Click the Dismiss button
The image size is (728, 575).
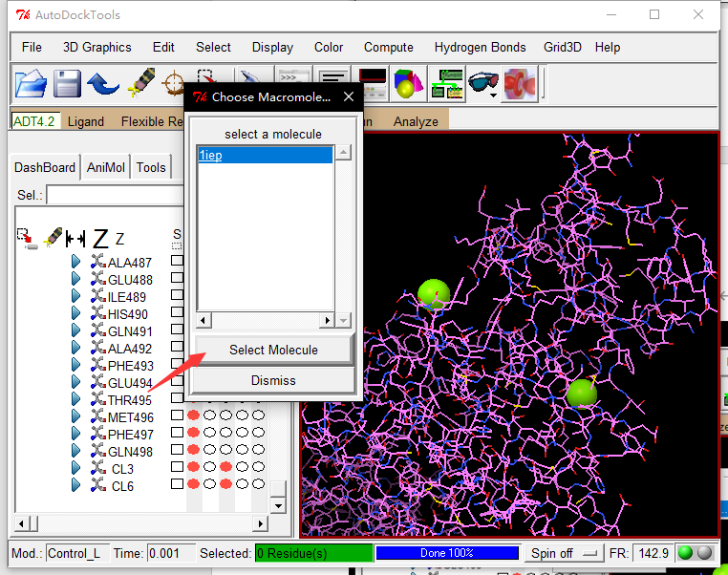[273, 380]
